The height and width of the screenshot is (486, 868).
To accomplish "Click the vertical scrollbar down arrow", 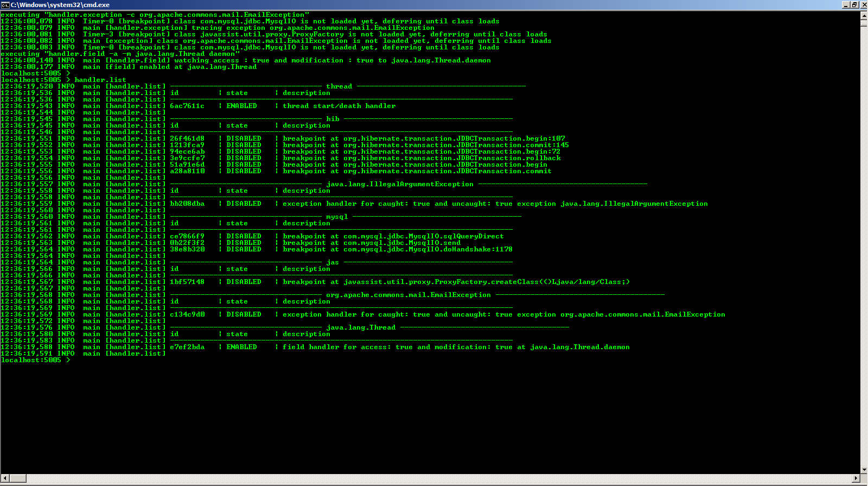I will [x=864, y=470].
